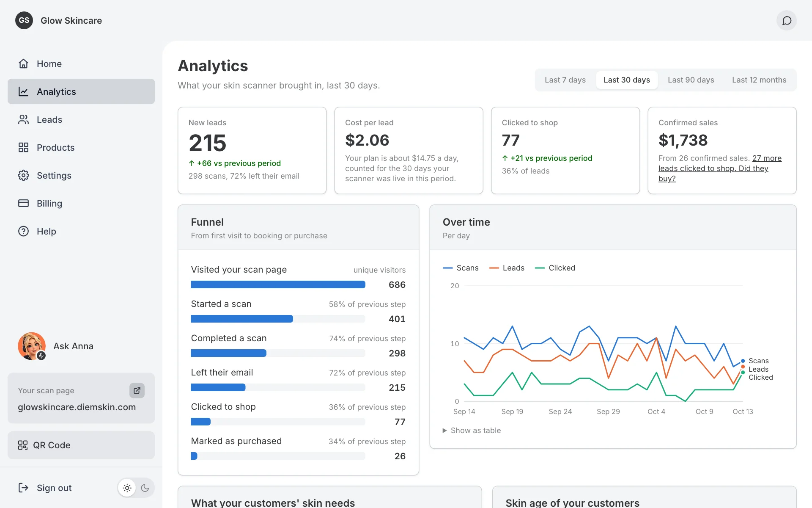
Task: Click the Sign out arrow icon
Action: coord(23,488)
